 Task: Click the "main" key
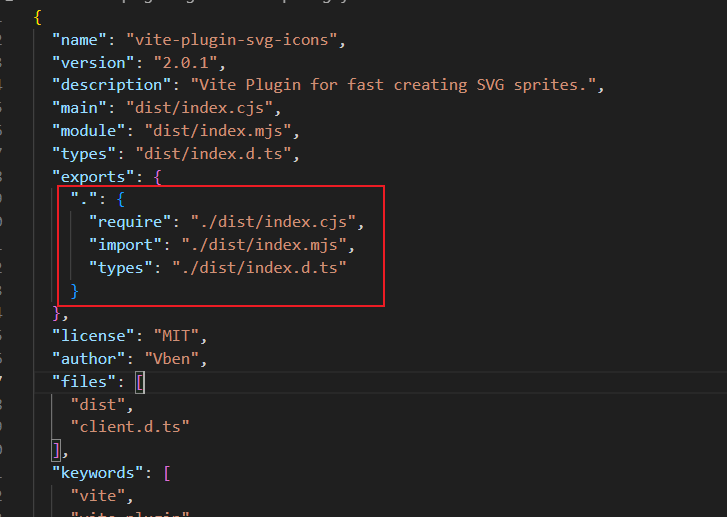click(x=80, y=108)
